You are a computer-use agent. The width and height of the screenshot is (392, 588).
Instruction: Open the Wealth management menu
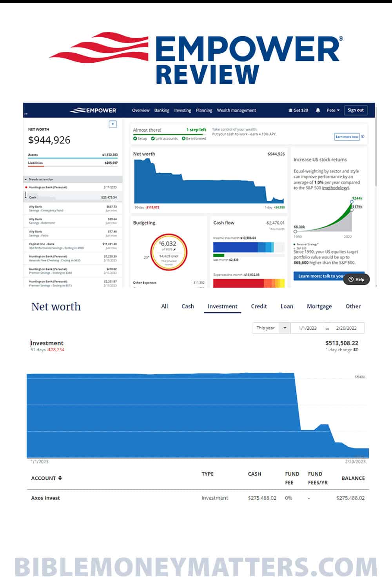(x=236, y=111)
